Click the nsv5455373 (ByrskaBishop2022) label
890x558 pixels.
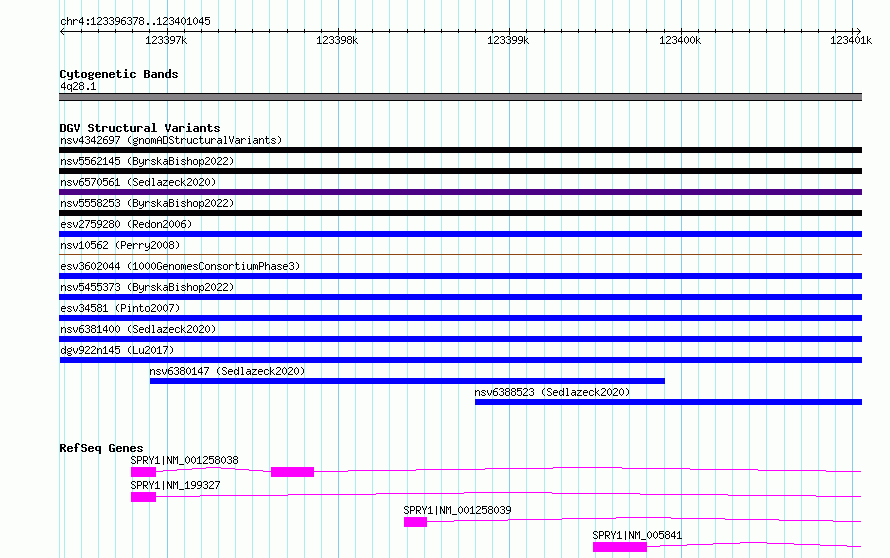[147, 287]
